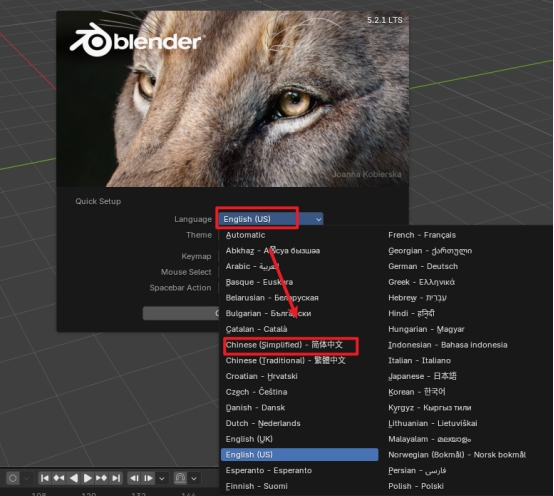The height and width of the screenshot is (496, 554).
Task: Select German - Deutsch
Action: tap(467, 266)
